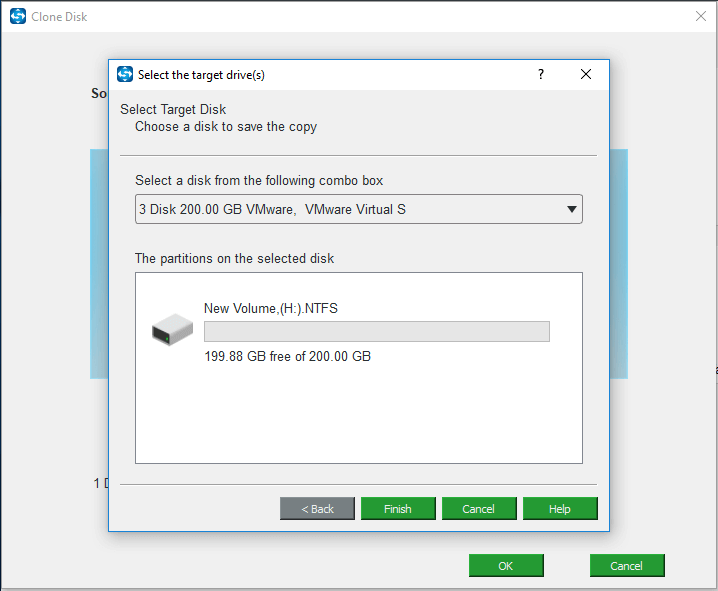The height and width of the screenshot is (591, 718).
Task: Click empty space in the partitions list box
Action: [358, 420]
